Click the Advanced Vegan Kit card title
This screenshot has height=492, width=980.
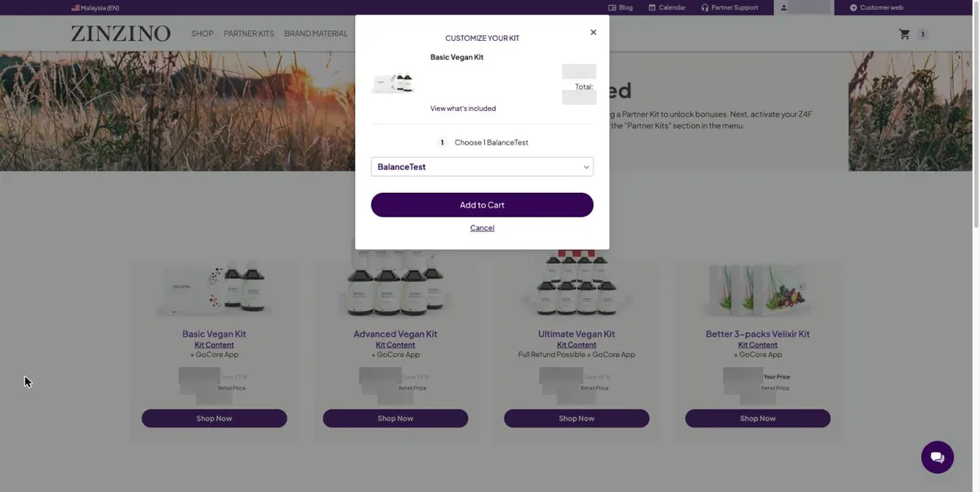tap(395, 333)
